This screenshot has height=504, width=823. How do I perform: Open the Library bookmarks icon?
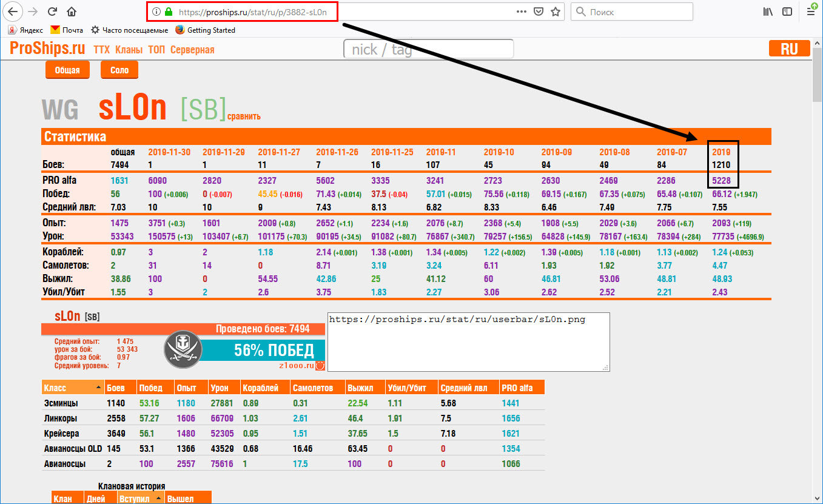(x=768, y=12)
